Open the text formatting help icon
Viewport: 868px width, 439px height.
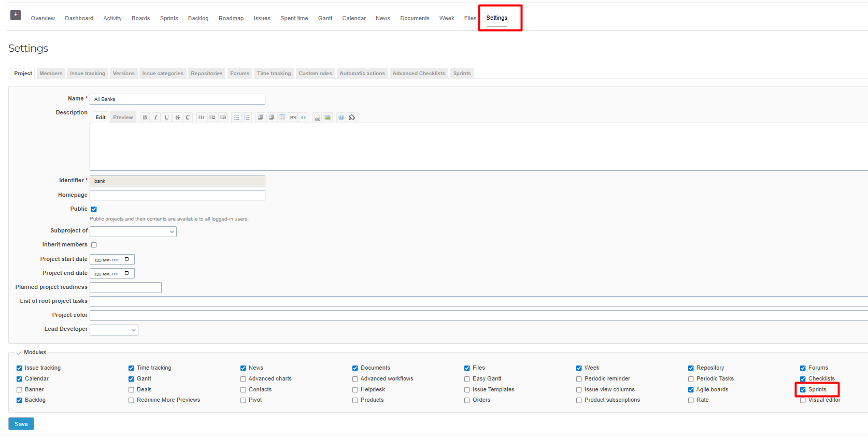341,118
